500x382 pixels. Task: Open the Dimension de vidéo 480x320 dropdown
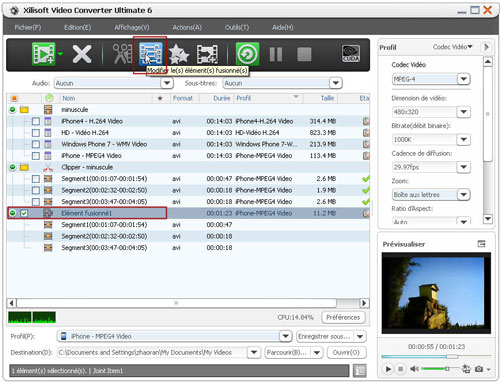pos(464,112)
